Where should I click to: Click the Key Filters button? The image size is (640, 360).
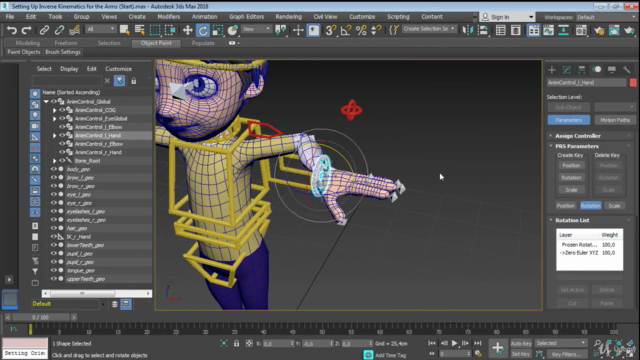click(567, 354)
